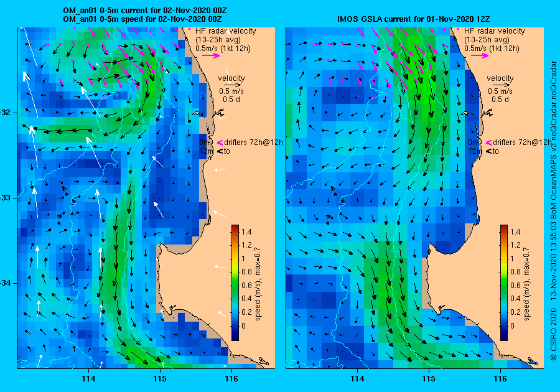This screenshot has width=560, height=392.
Task: Click the black 'to' arrowhead in IMOS GSLA map
Action: tap(488, 151)
